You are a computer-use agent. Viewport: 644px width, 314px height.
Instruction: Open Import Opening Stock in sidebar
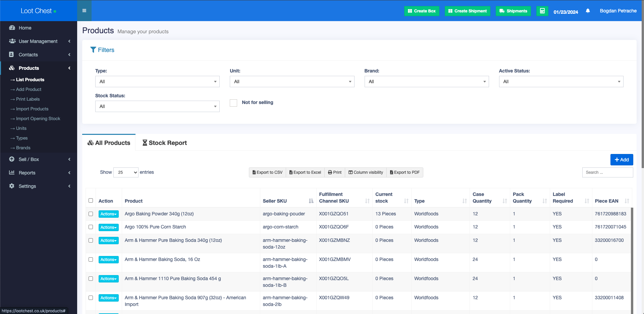(38, 118)
